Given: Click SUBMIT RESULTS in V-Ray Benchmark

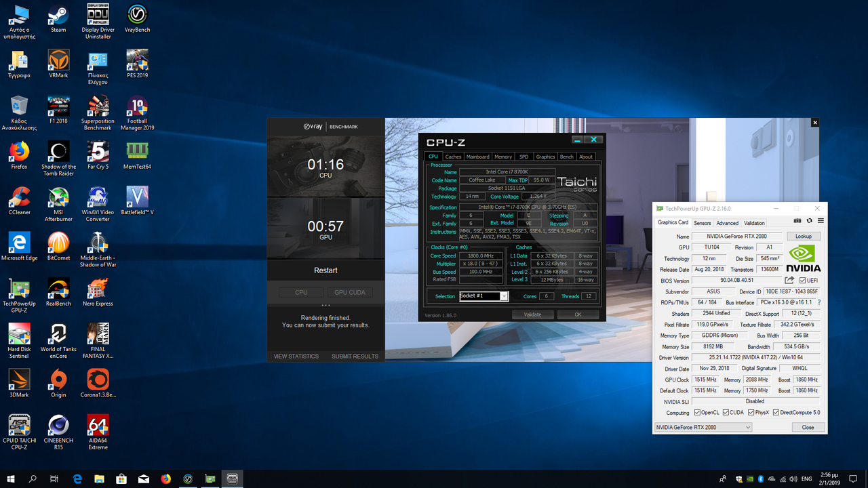Looking at the screenshot, I should (x=355, y=357).
